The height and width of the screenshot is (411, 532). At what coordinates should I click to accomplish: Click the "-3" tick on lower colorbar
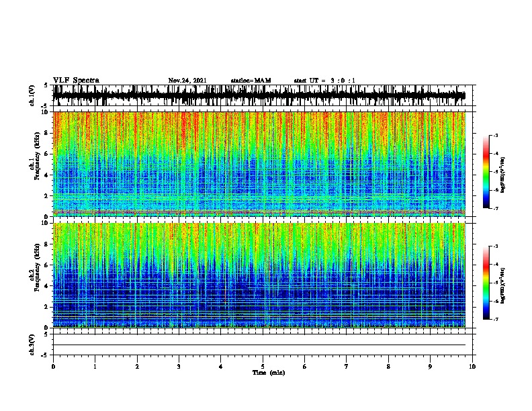click(496, 246)
